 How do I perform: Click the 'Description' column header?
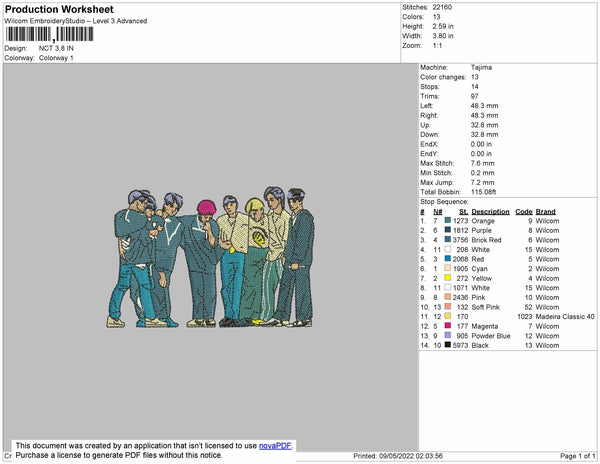[x=491, y=212]
